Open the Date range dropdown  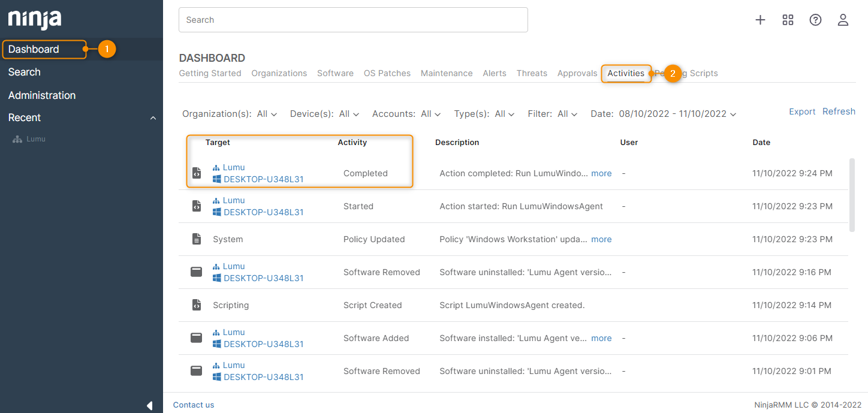677,114
